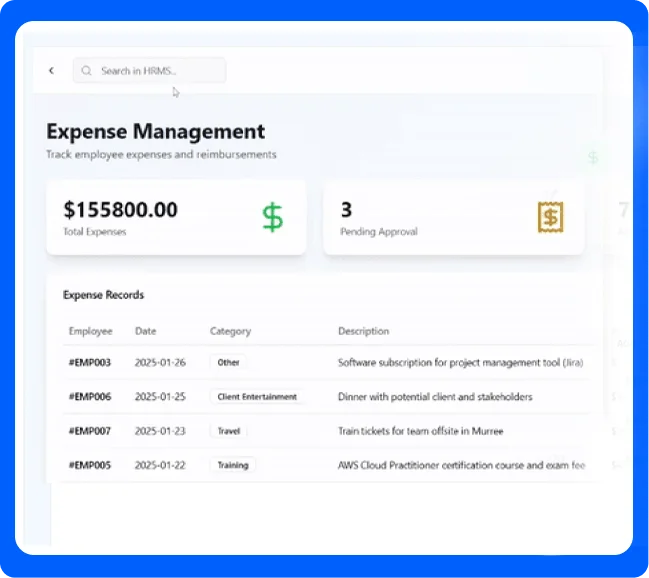649x578 pixels.
Task: Open the Total Expenses card
Action: pyautogui.click(x=176, y=217)
